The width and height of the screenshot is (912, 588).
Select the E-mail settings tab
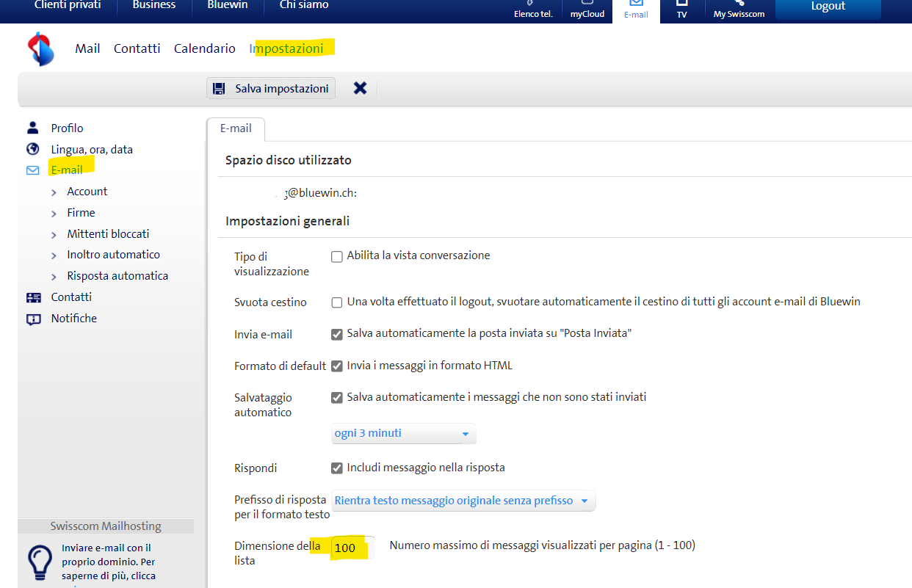coord(236,128)
